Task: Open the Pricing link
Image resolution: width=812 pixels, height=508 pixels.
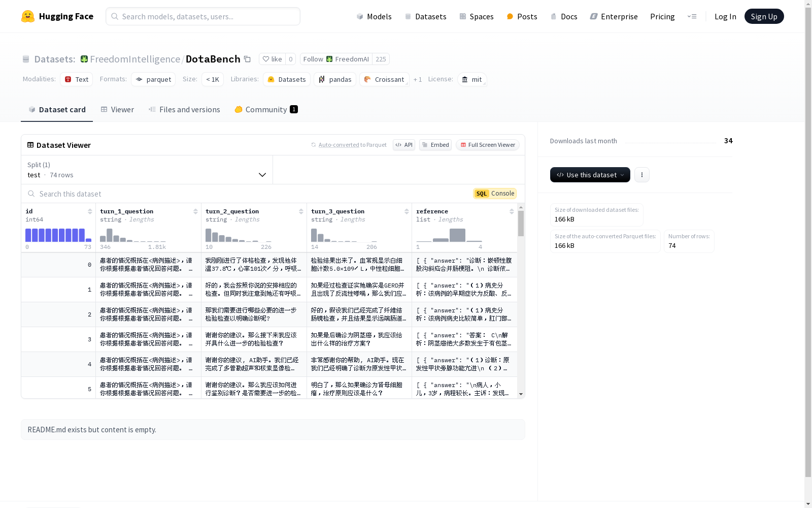Action: pyautogui.click(x=662, y=16)
